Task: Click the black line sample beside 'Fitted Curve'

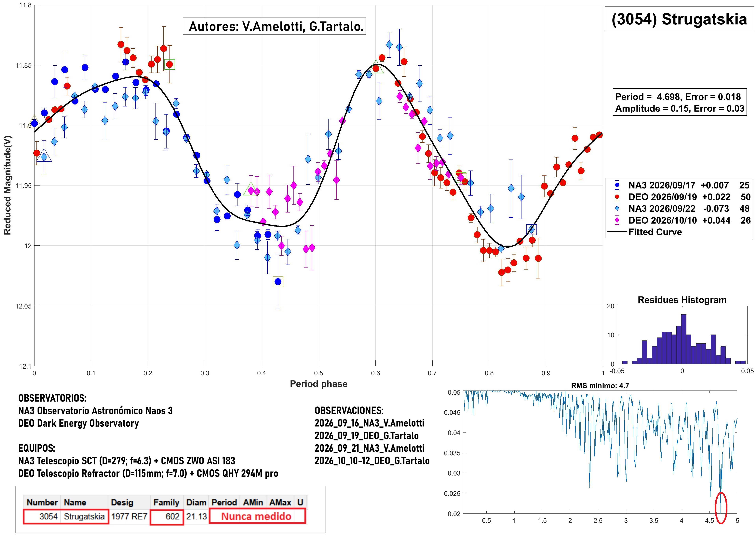Action: (617, 232)
